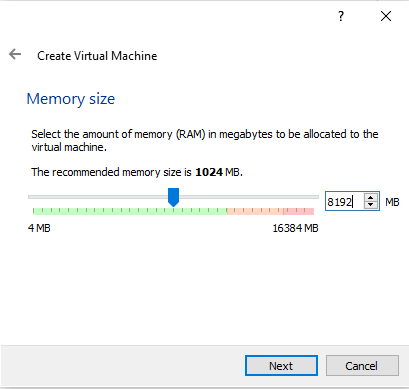Proceed by clicking the Next button
Image resolution: width=409 pixels, height=389 pixels.
[x=281, y=366]
